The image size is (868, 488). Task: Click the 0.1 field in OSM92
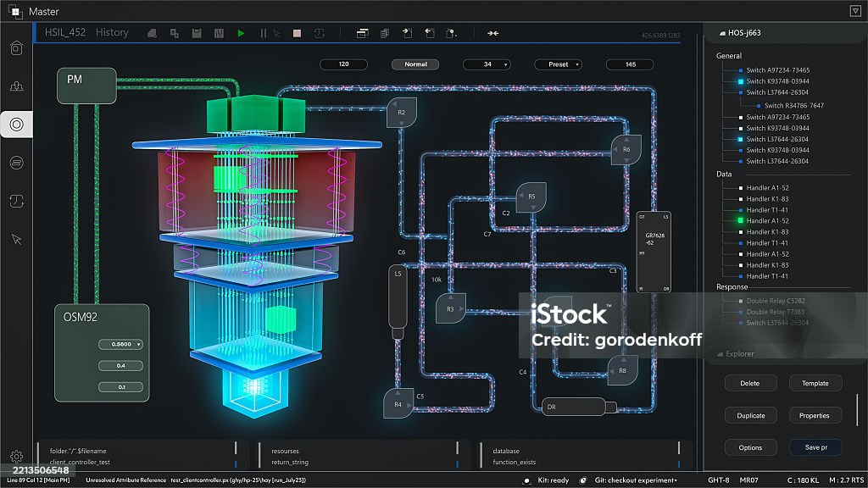pos(120,387)
